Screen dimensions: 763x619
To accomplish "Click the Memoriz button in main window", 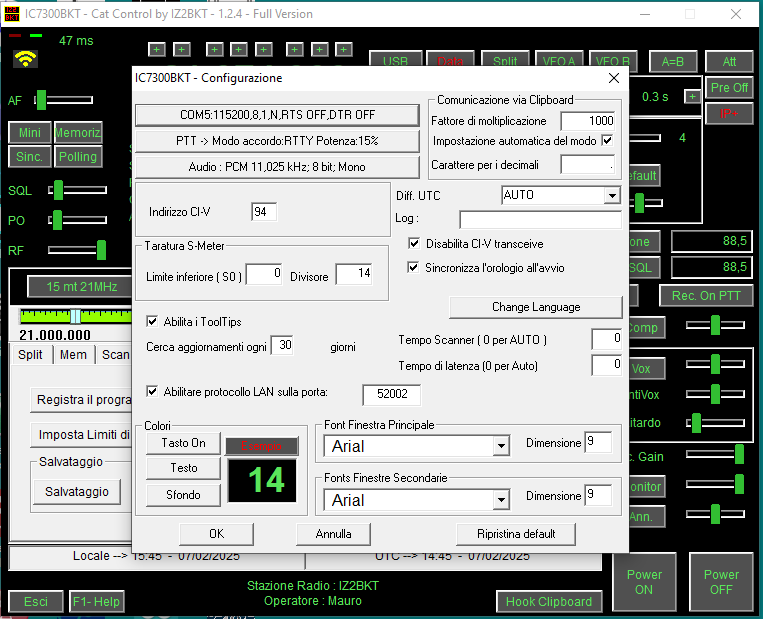I will [78, 132].
